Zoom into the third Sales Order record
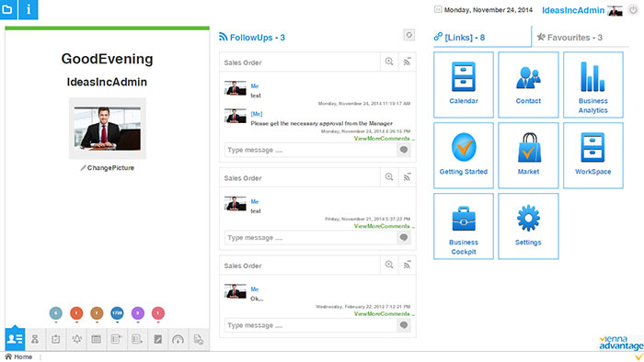This screenshot has width=644, height=362. (389, 265)
